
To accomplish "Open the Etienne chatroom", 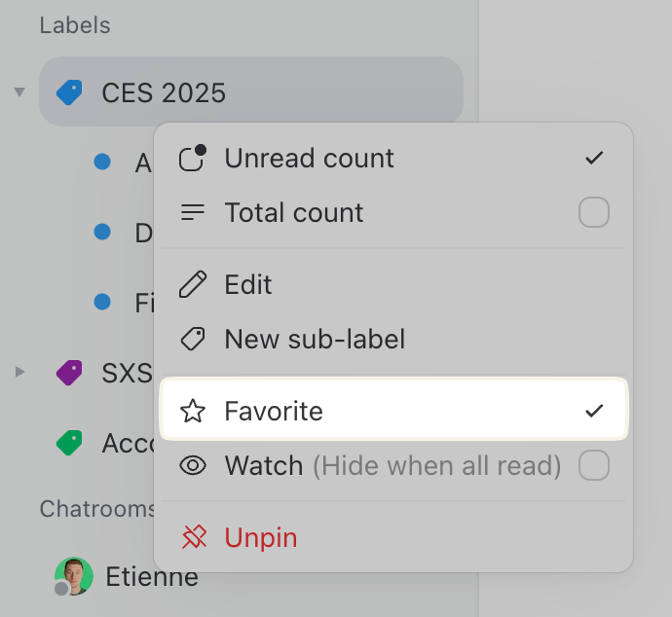I will [151, 577].
